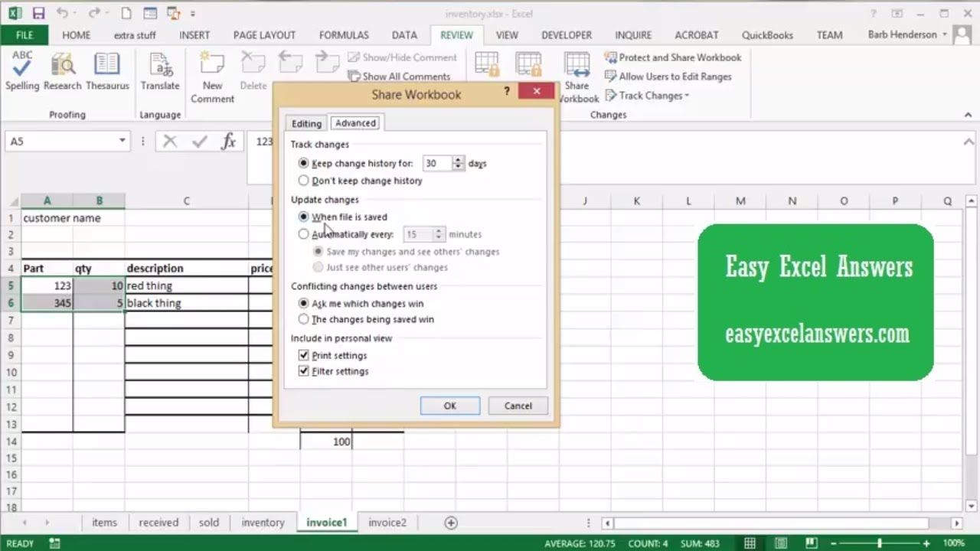Image resolution: width=980 pixels, height=551 pixels.
Task: Open the invoice2 sheet tab
Action: pos(387,523)
